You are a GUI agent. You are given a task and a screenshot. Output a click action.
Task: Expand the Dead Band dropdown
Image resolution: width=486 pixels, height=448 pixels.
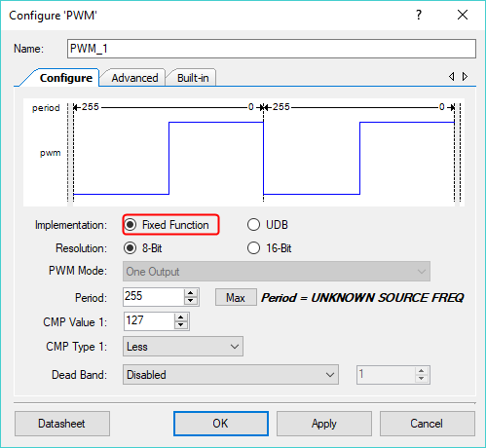pyautogui.click(x=231, y=375)
